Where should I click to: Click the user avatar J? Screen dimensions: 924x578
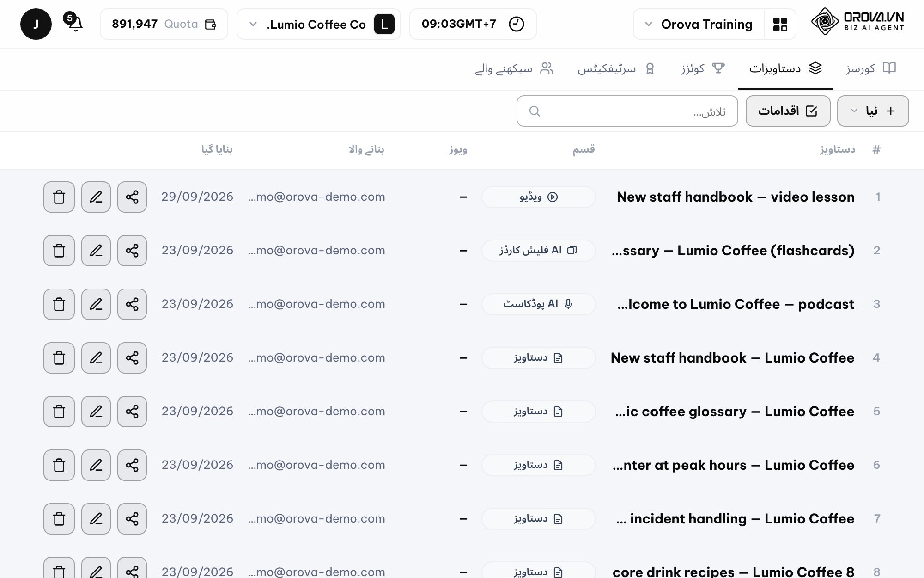click(36, 24)
